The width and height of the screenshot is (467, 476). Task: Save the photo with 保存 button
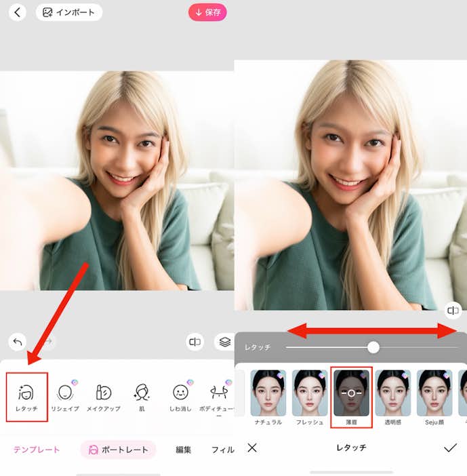[x=207, y=12]
